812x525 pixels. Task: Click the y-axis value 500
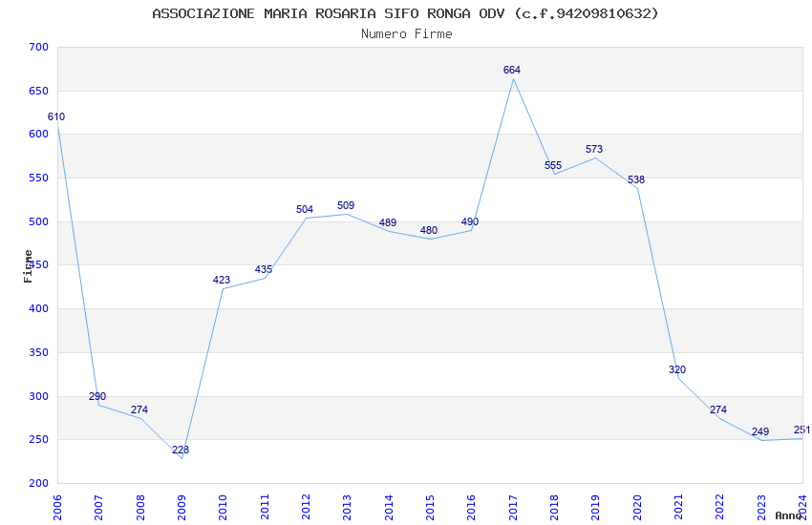point(39,221)
